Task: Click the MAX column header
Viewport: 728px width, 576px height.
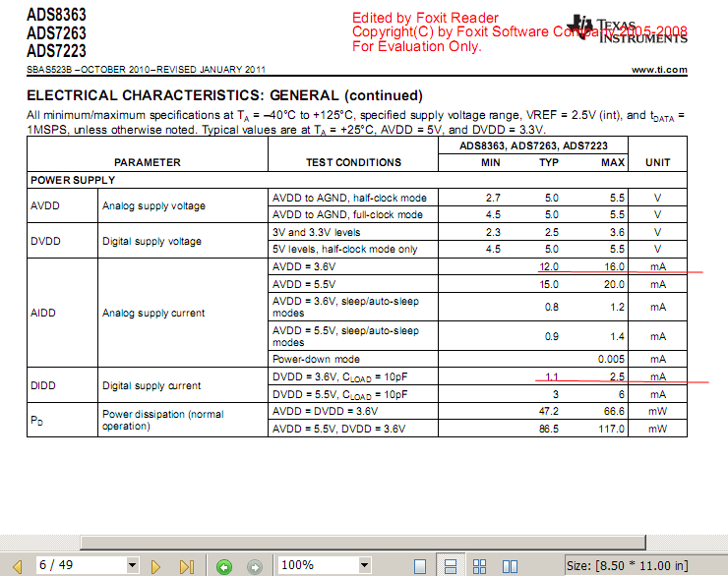Action: coord(613,162)
